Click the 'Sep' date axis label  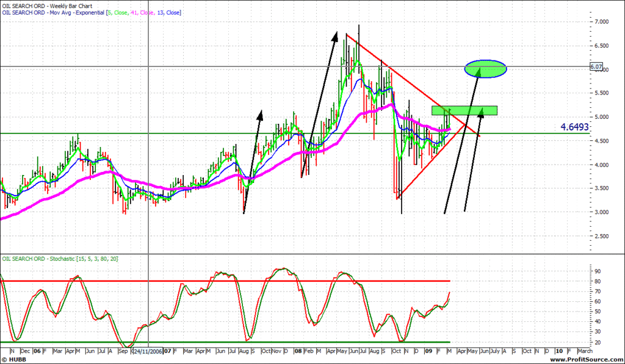pos(123,351)
